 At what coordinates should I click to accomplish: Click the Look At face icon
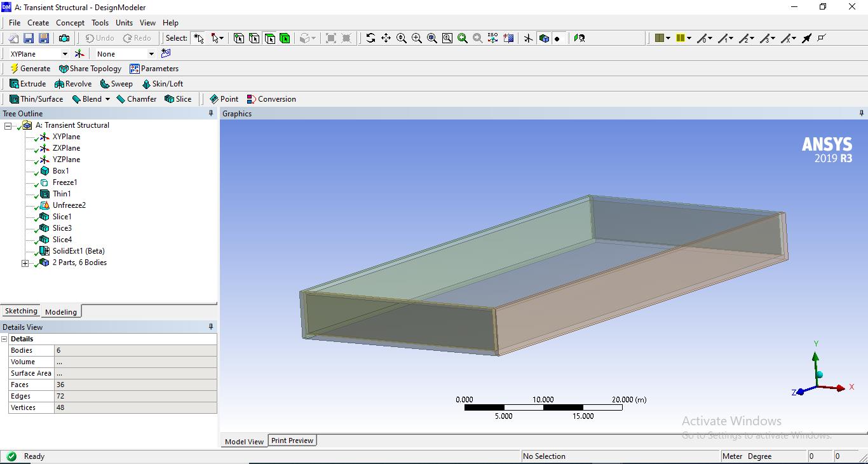coord(508,38)
